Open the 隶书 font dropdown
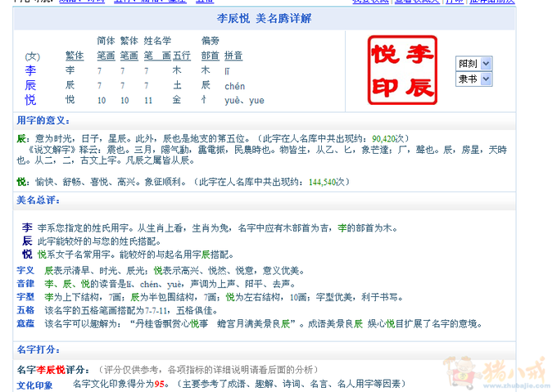557x392 pixels. pos(473,79)
